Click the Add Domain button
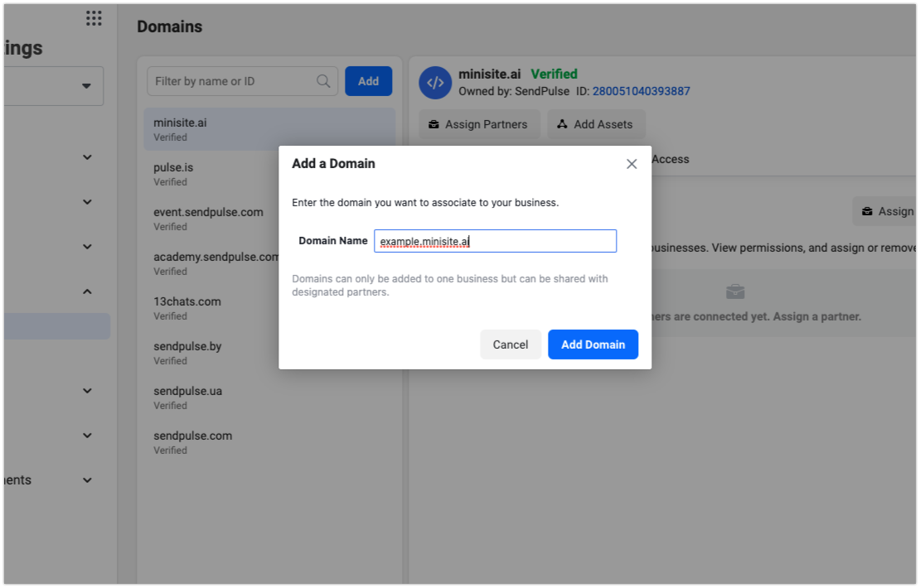920x588 pixels. (x=593, y=345)
